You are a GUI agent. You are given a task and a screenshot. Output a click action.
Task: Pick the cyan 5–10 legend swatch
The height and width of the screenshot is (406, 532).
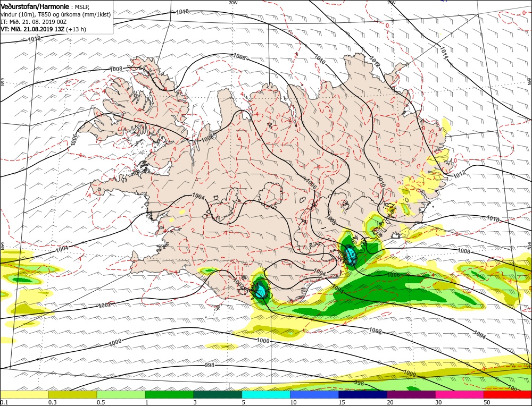(x=266, y=394)
